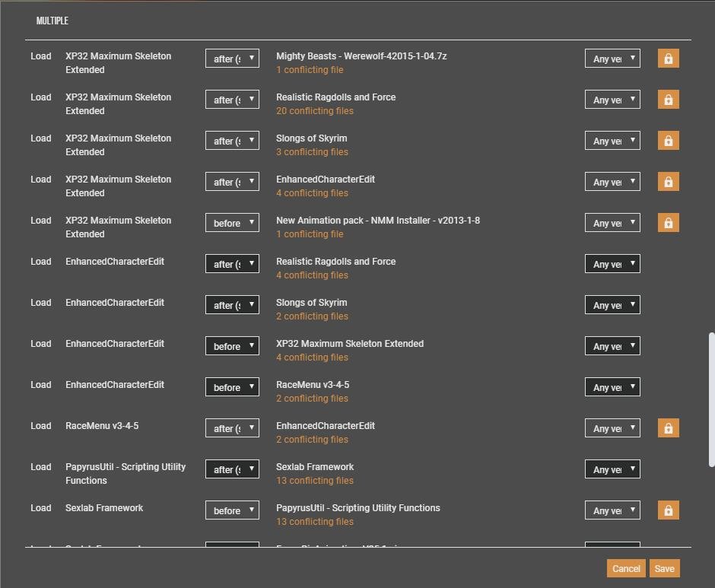715x588 pixels.
Task: Toggle lock on RaceMenu after EnhancedCharacterEdit rule
Action: (668, 428)
